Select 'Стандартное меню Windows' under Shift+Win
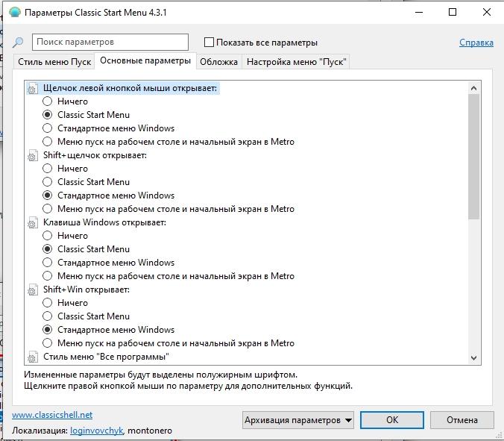The image size is (504, 441). 47,330
